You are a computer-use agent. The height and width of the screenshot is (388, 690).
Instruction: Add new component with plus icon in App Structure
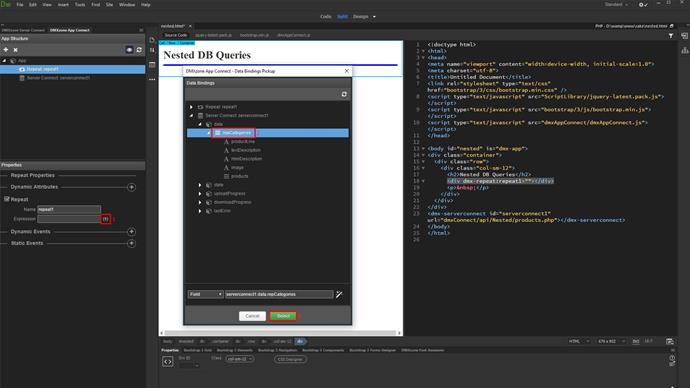point(6,50)
